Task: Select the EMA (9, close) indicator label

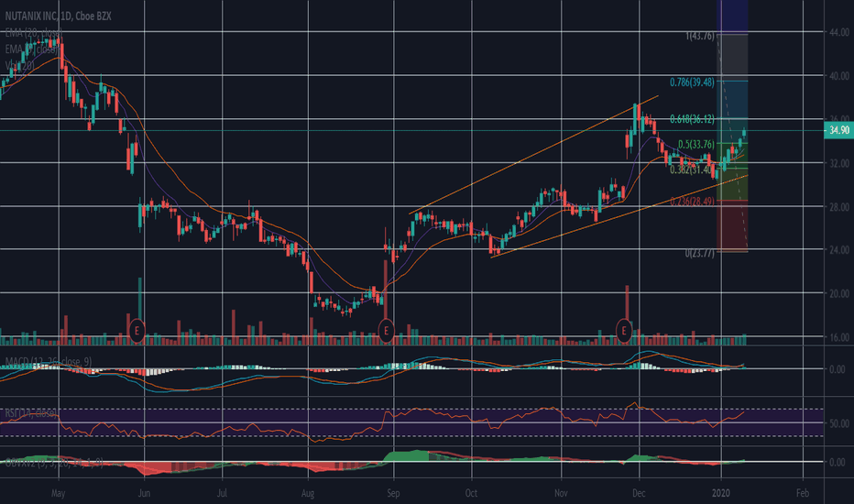Action: 31,49
